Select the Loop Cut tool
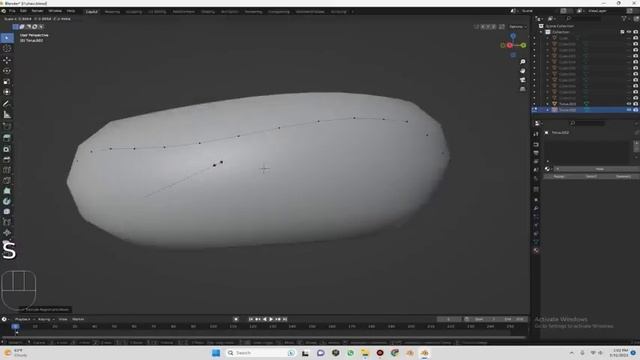This screenshot has height=360, width=640. pyautogui.click(x=7, y=170)
